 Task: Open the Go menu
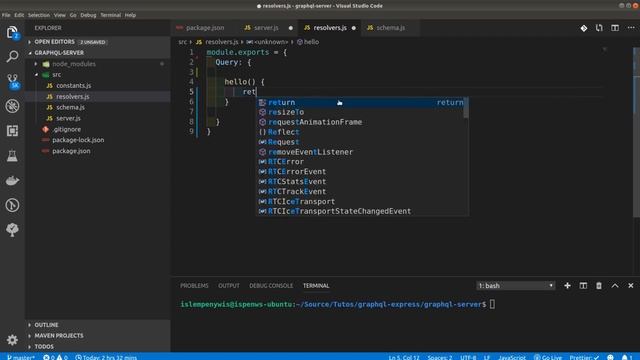tap(73, 15)
